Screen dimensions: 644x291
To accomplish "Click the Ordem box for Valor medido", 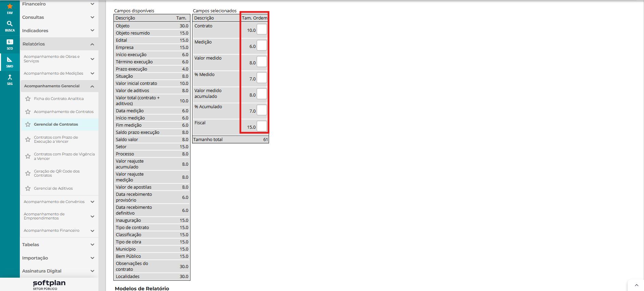I will 262,62.
